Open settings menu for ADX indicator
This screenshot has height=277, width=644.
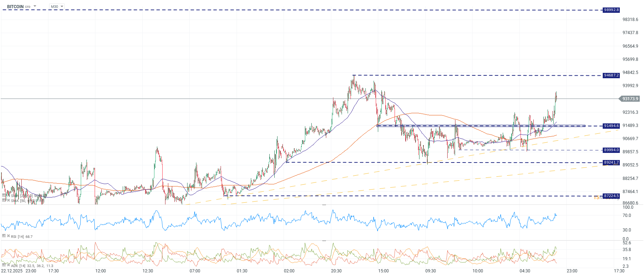tap(4, 265)
